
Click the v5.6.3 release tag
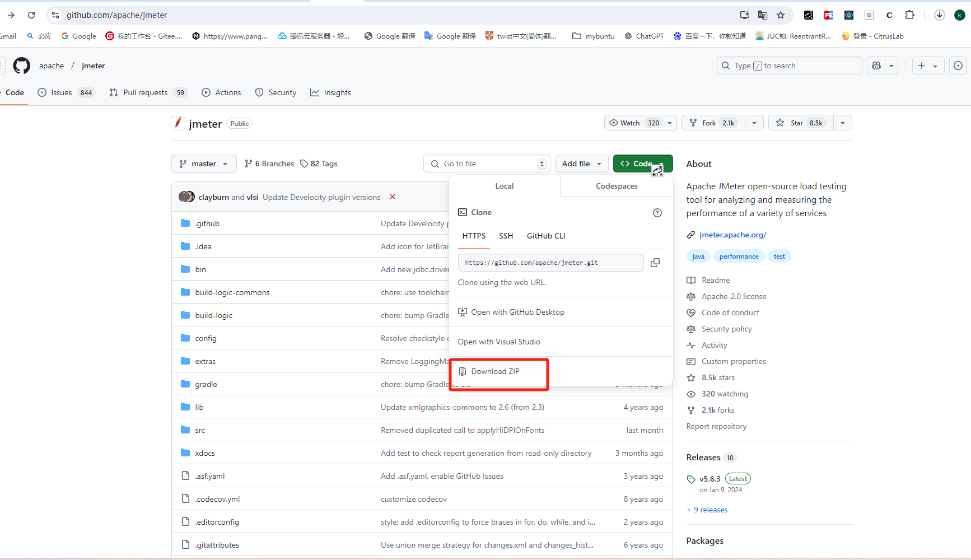click(710, 479)
